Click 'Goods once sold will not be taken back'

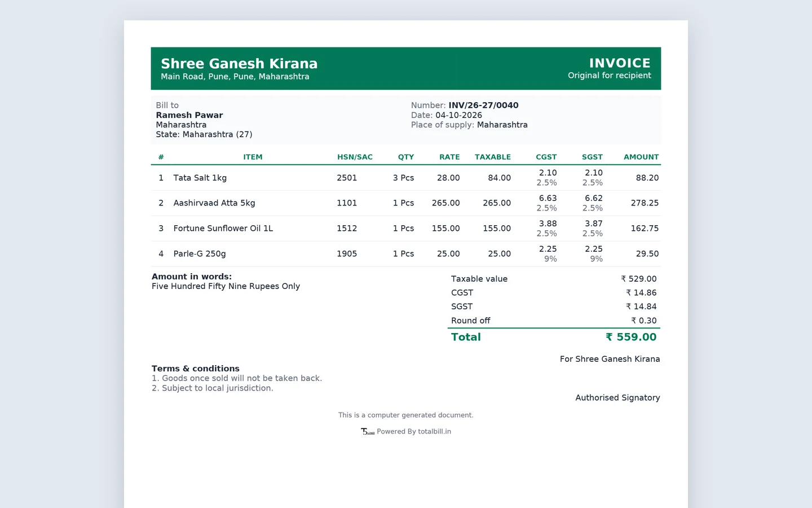coord(241,378)
